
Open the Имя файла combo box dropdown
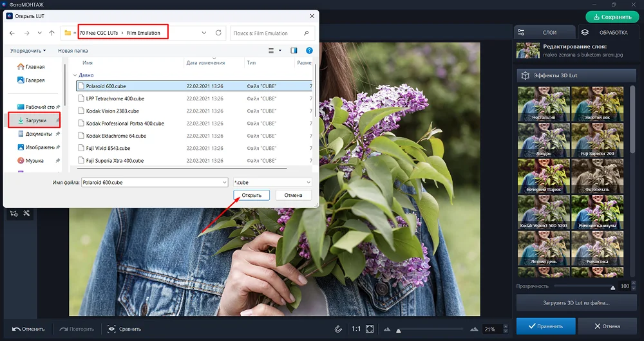pyautogui.click(x=224, y=182)
